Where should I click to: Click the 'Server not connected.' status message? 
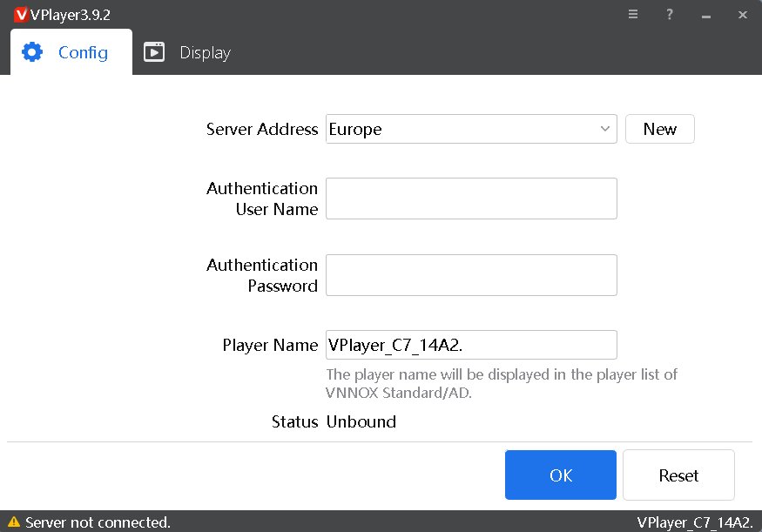(98, 522)
